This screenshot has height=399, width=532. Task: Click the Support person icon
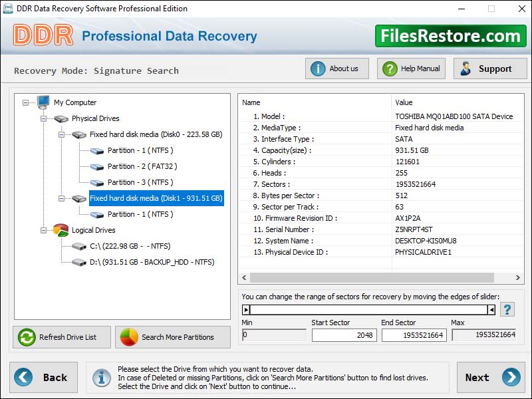click(x=465, y=68)
